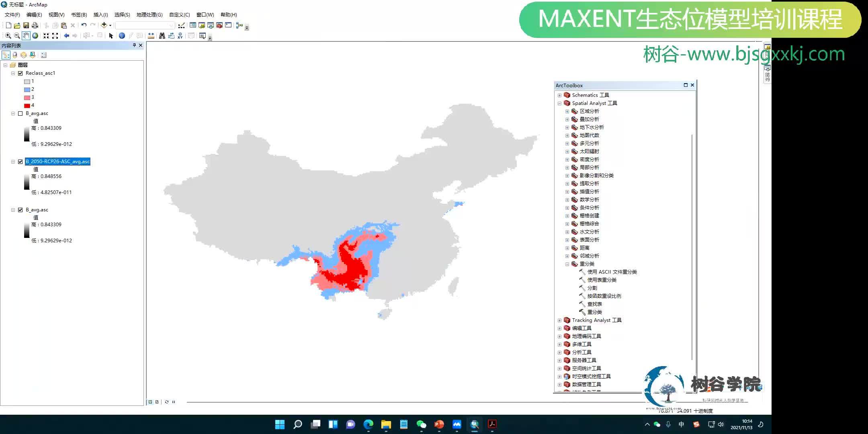Click the Fixed Zoom In icon
The width and height of the screenshot is (868, 434).
(x=46, y=36)
